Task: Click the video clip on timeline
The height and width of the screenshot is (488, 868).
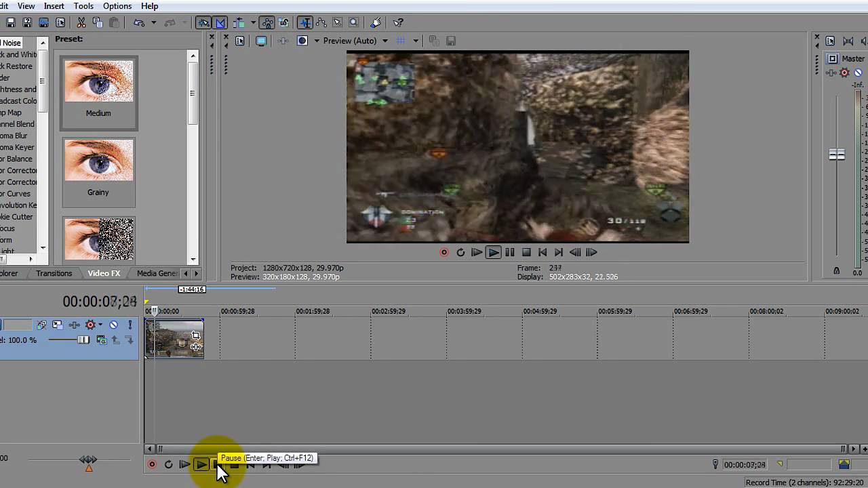Action: [x=174, y=339]
